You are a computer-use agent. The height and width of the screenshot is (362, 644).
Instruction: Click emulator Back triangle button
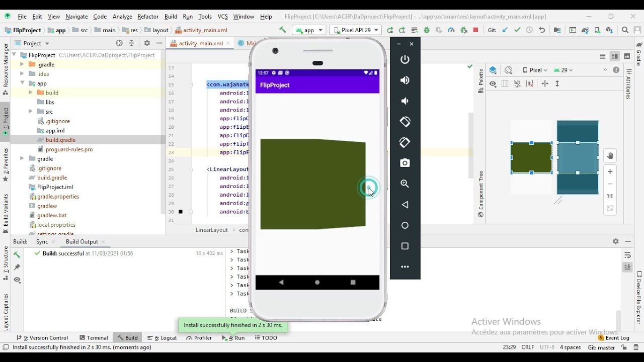405,205
